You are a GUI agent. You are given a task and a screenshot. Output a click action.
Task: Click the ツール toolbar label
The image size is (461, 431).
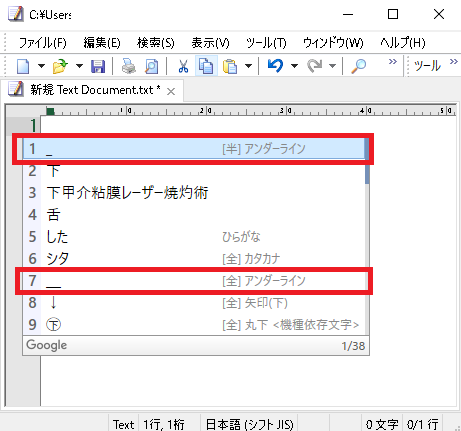[428, 66]
